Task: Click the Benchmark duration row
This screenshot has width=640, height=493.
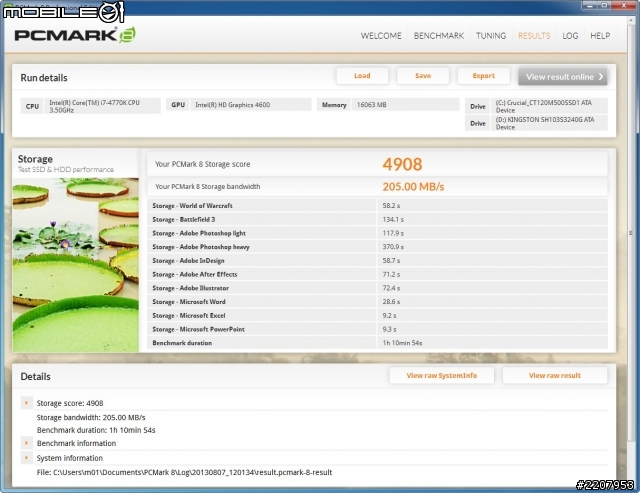Action: tap(377, 343)
